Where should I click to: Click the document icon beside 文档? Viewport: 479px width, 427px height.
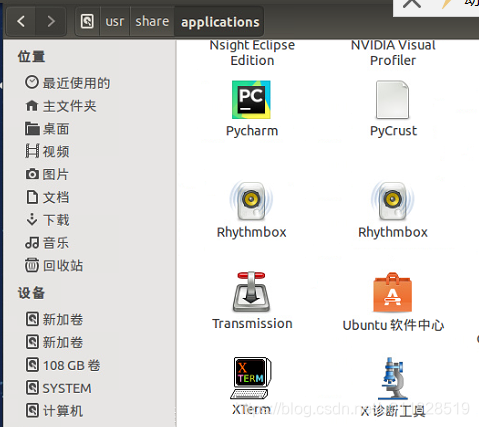32,197
